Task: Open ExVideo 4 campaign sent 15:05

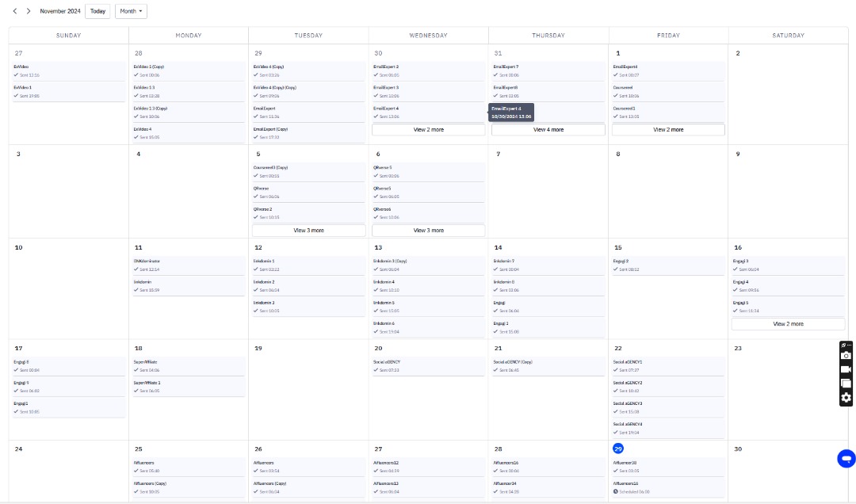Action: [189, 133]
